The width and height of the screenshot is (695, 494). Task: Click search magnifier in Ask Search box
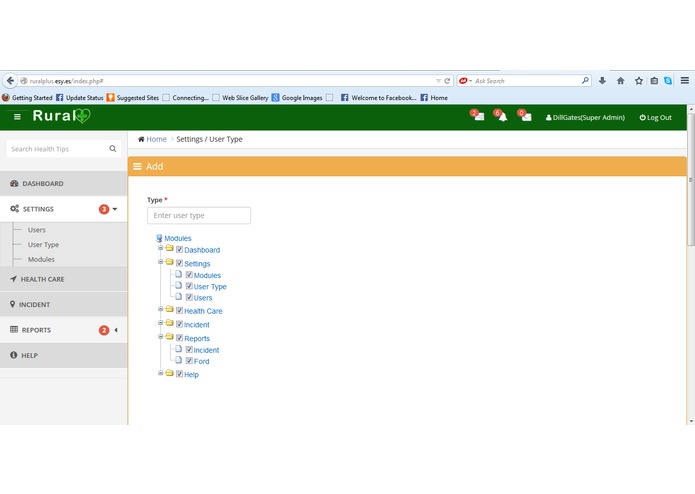pyautogui.click(x=585, y=81)
